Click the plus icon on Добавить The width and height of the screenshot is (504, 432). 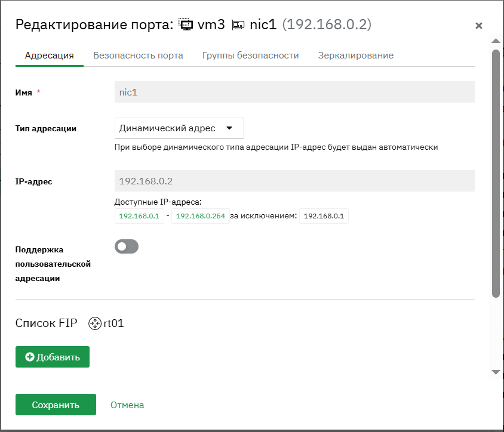pos(30,357)
